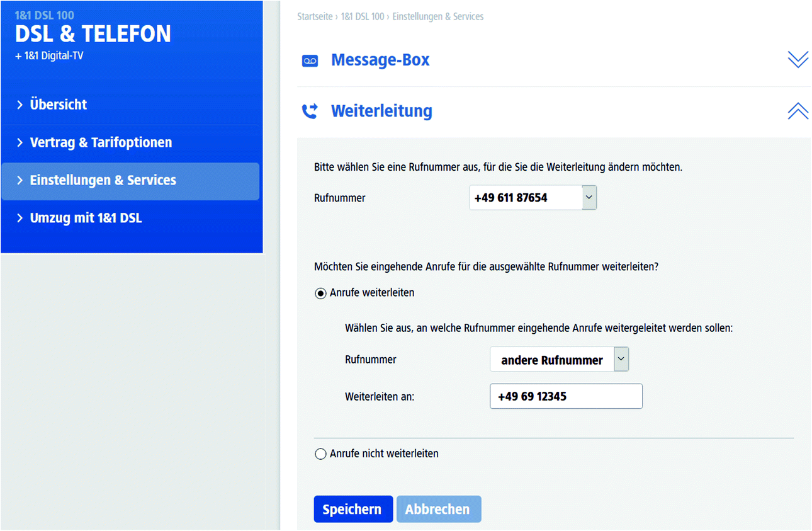Cancel changes with the Abbrechen button

[x=439, y=509]
